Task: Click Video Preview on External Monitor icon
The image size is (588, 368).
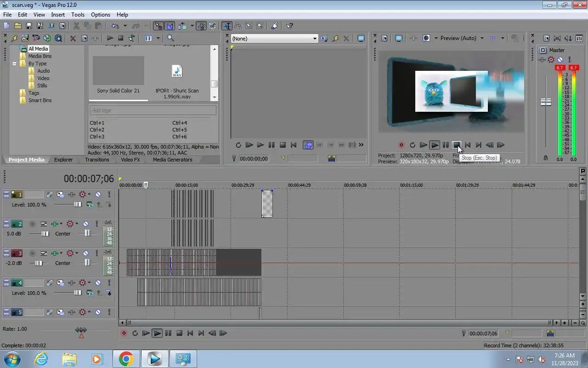Action: (399, 38)
